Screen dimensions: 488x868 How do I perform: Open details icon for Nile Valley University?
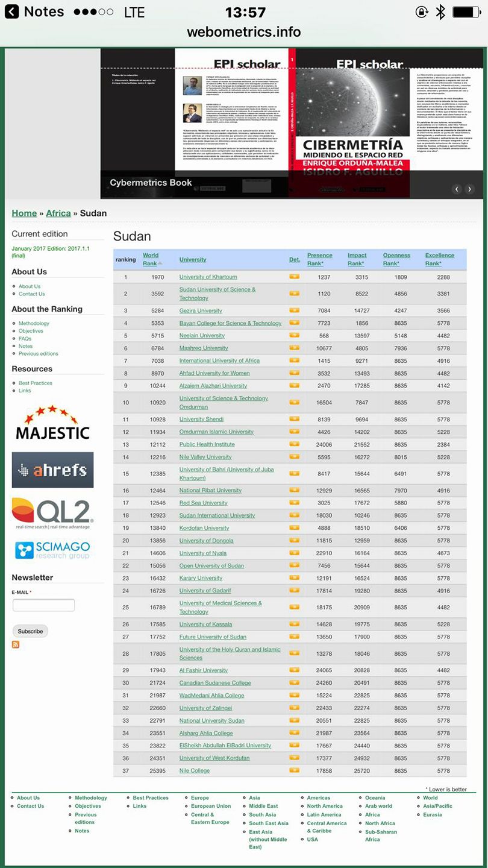[x=294, y=457]
